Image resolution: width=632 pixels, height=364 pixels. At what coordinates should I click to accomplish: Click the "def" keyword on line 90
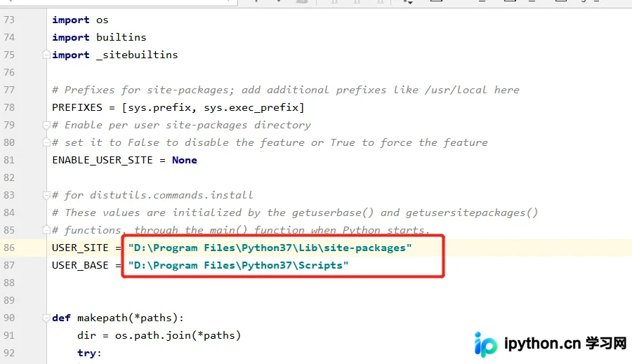point(61,318)
